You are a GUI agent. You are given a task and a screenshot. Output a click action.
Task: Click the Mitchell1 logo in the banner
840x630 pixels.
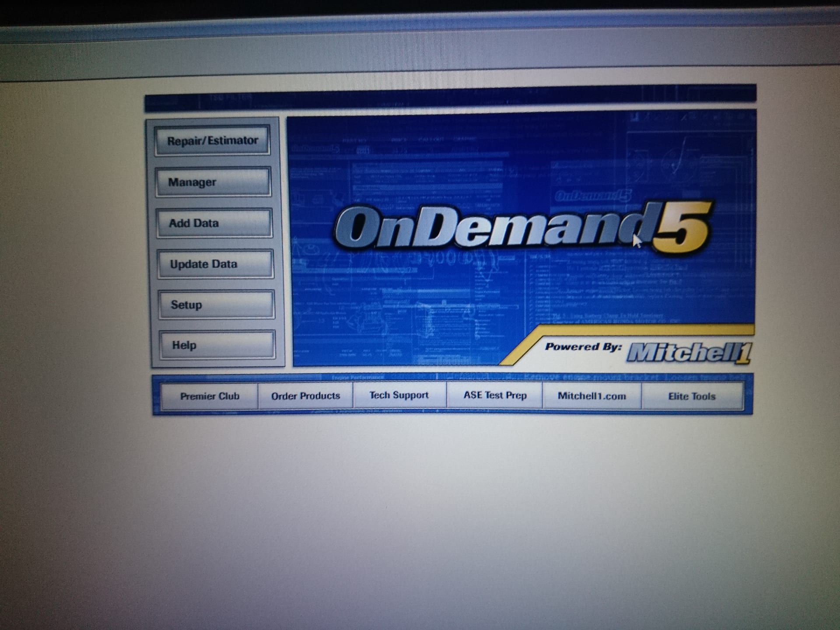coord(689,353)
